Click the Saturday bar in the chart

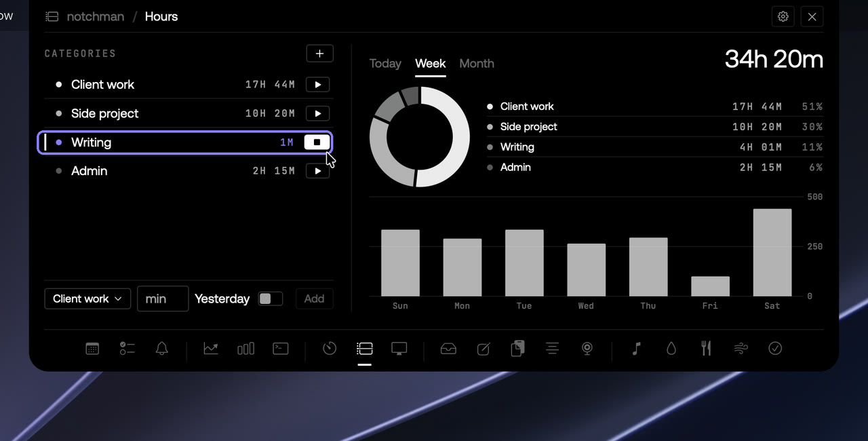pyautogui.click(x=772, y=252)
